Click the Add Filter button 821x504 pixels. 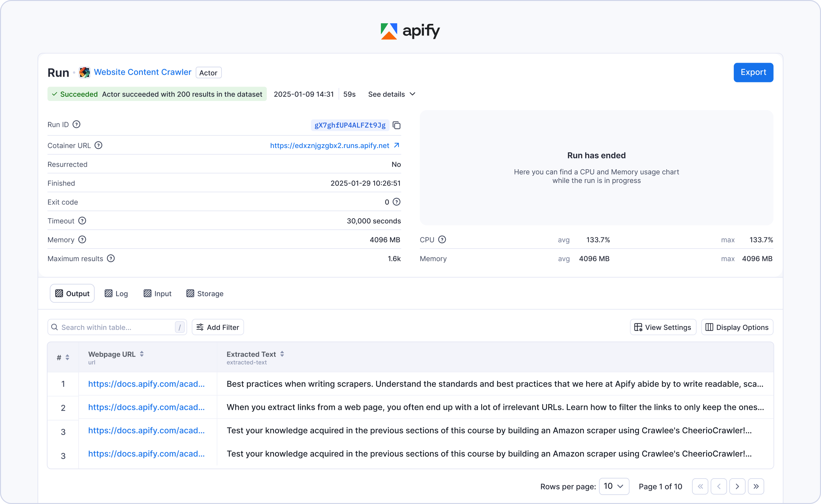click(x=218, y=327)
